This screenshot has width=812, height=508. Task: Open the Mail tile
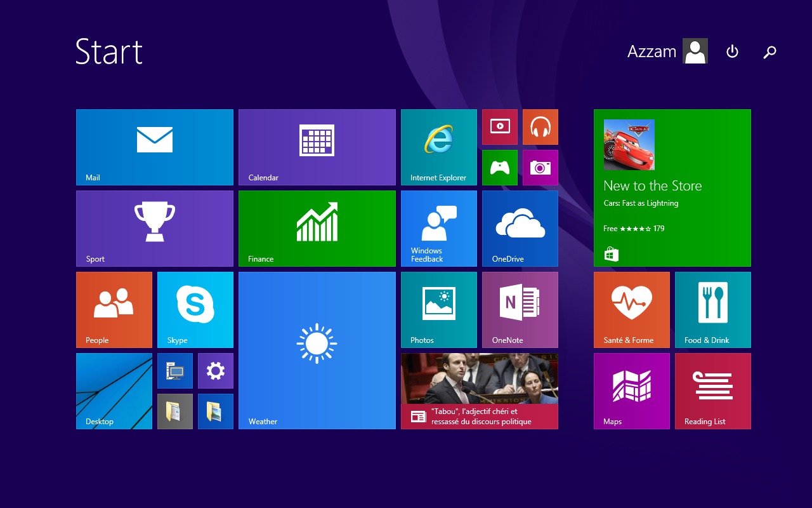pos(155,147)
